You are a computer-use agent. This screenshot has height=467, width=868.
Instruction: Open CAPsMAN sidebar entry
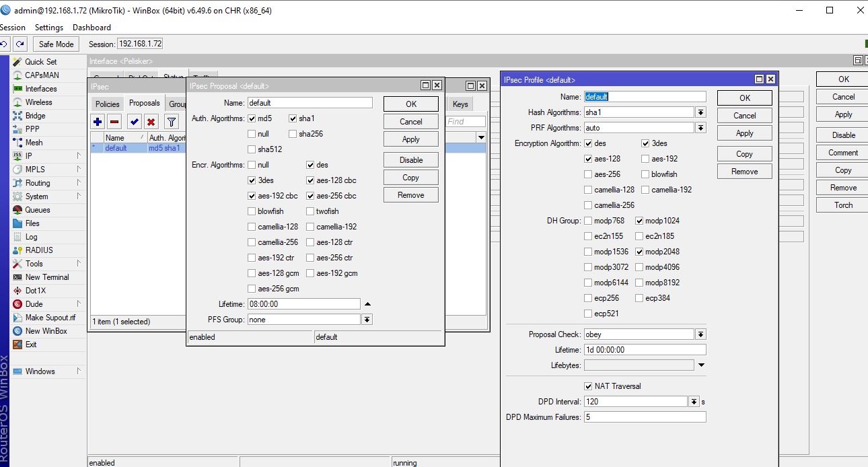[42, 75]
